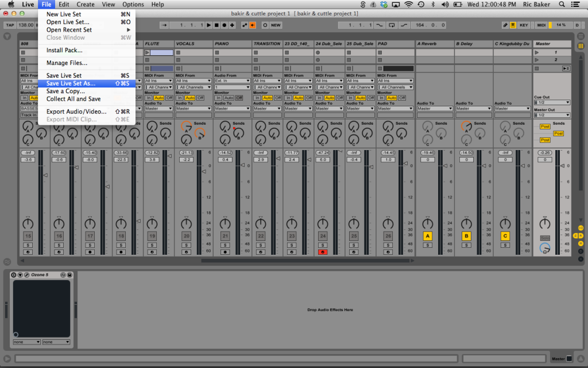This screenshot has height=368, width=588.
Task: Expand the Open Recent Set submenu
Action: click(x=87, y=30)
